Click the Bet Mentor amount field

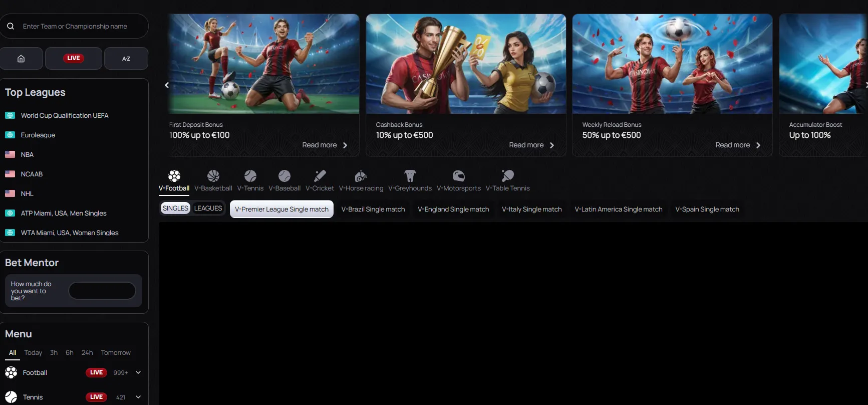(x=102, y=291)
